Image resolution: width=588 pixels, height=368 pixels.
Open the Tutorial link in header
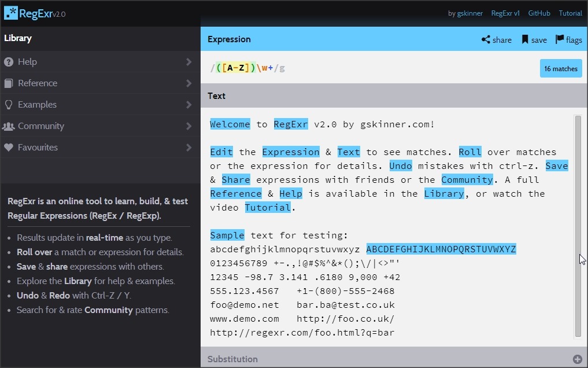[x=570, y=13]
